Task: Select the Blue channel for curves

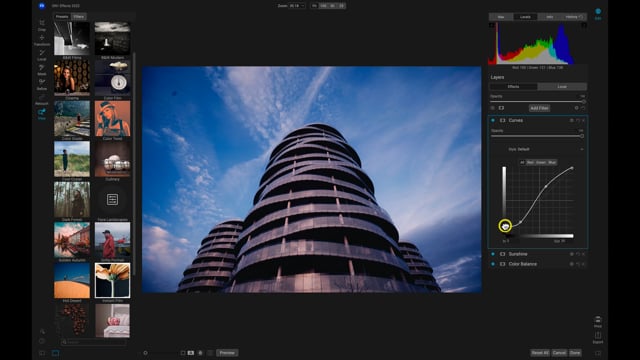Action: 552,162
